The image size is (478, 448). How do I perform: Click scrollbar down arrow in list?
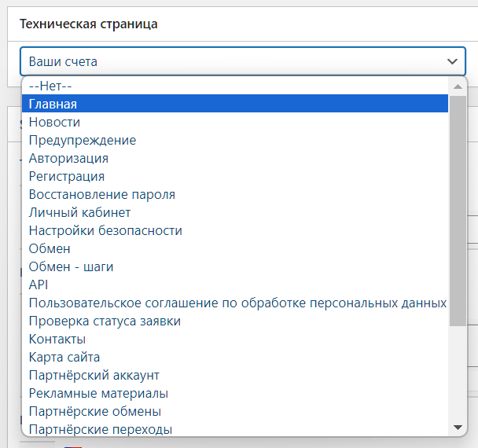(458, 427)
